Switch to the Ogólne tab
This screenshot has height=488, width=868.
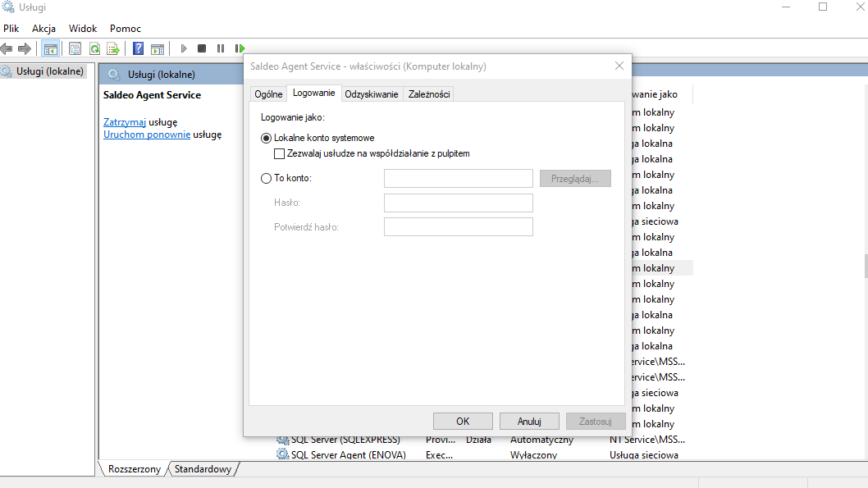(x=268, y=94)
